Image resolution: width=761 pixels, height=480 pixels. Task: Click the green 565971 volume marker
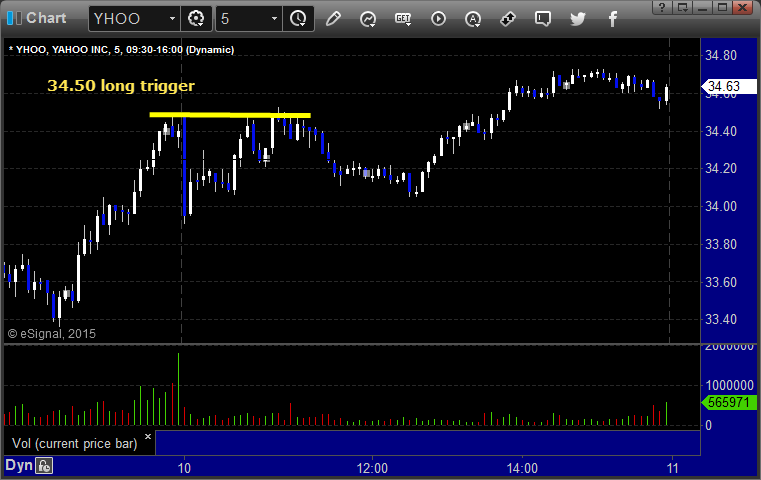tap(729, 402)
